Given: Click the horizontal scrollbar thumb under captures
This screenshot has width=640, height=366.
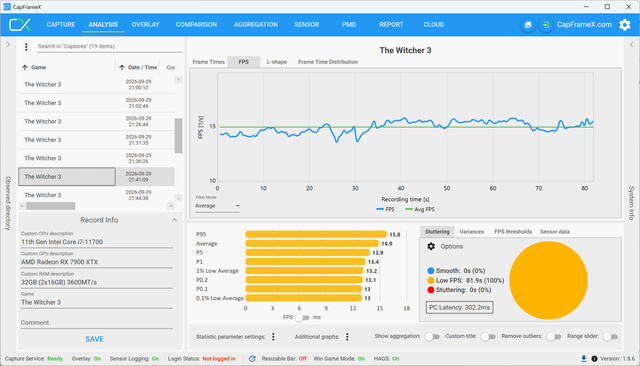Looking at the screenshot, I should (51, 206).
